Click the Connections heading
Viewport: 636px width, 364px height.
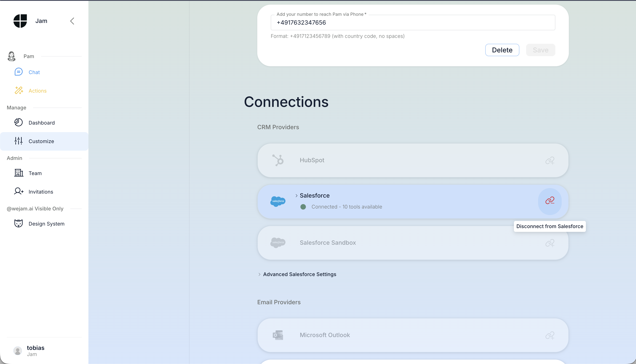286,102
